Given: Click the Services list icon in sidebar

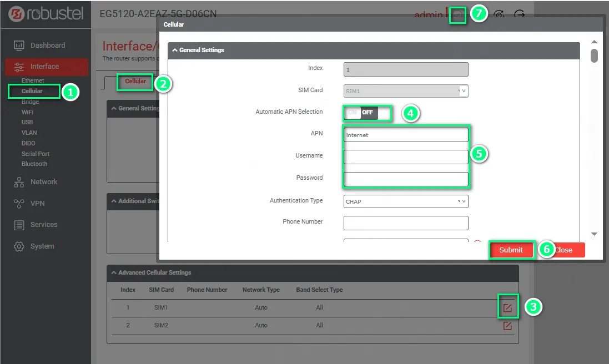Looking at the screenshot, I should 19,225.
